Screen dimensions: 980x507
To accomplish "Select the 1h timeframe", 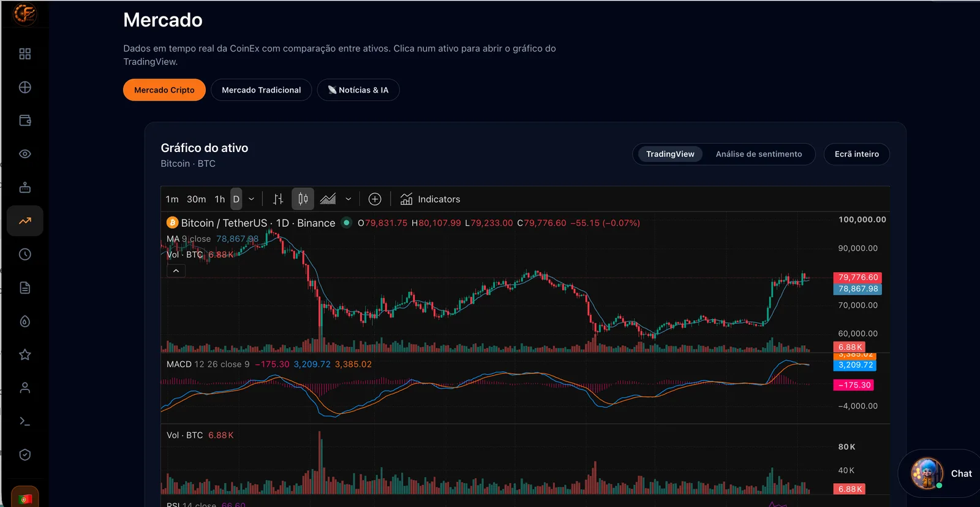I will pos(220,199).
